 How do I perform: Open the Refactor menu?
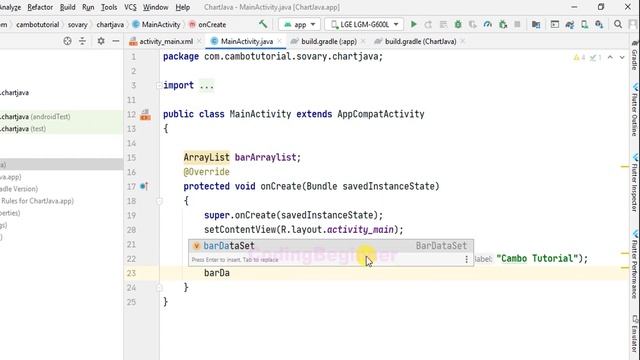pos(40,7)
